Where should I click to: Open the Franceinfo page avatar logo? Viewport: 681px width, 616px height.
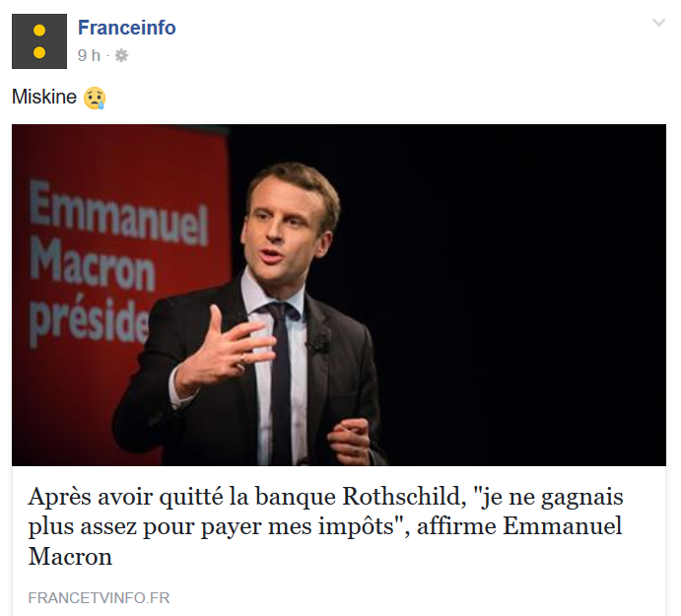[x=39, y=41]
